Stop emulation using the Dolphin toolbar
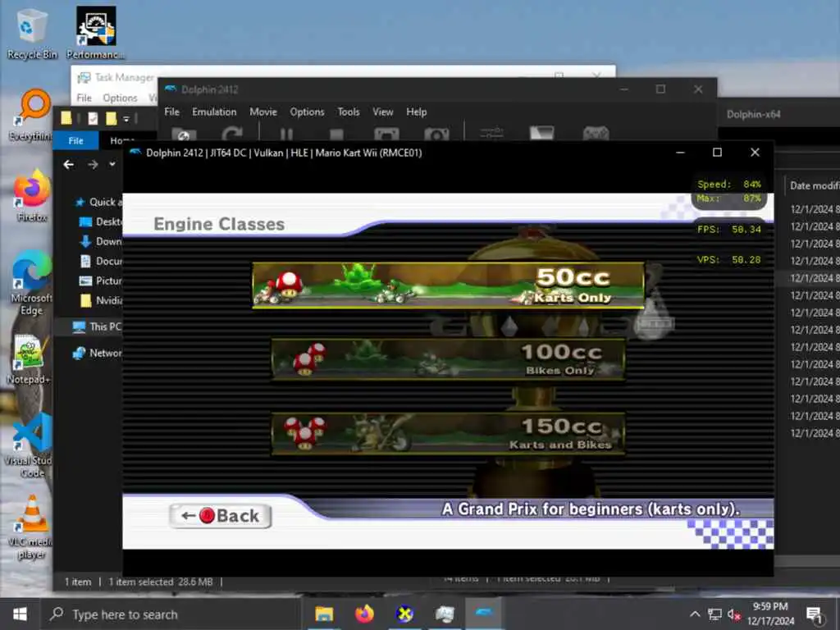Image resolution: width=840 pixels, height=630 pixels. click(x=336, y=135)
